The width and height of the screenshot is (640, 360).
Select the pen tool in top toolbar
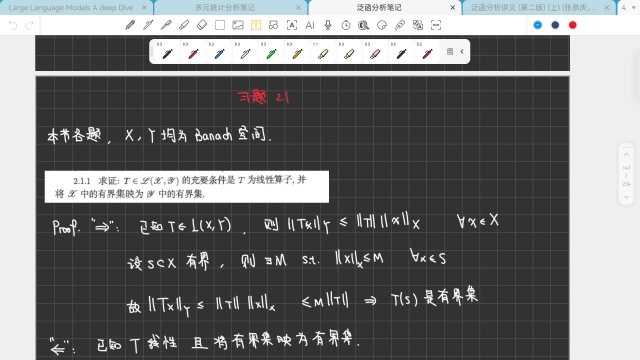(x=130, y=25)
